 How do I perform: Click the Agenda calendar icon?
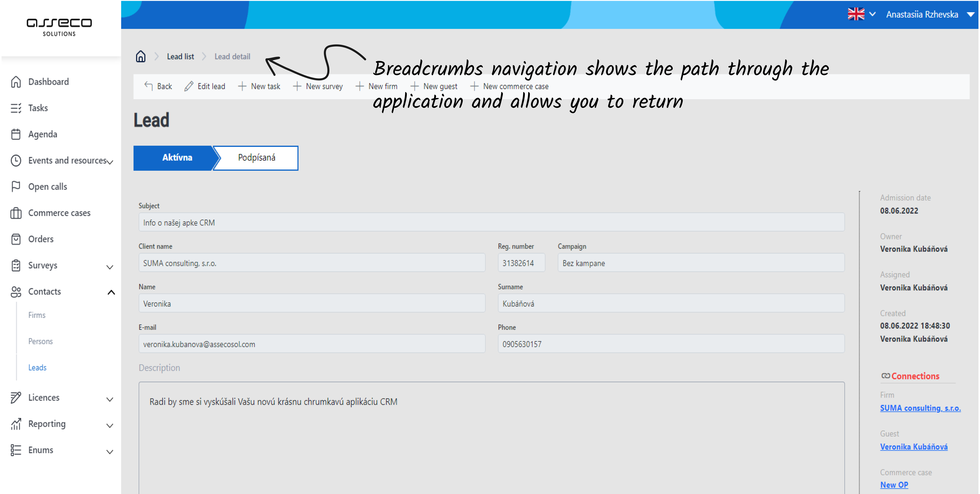[x=16, y=134]
